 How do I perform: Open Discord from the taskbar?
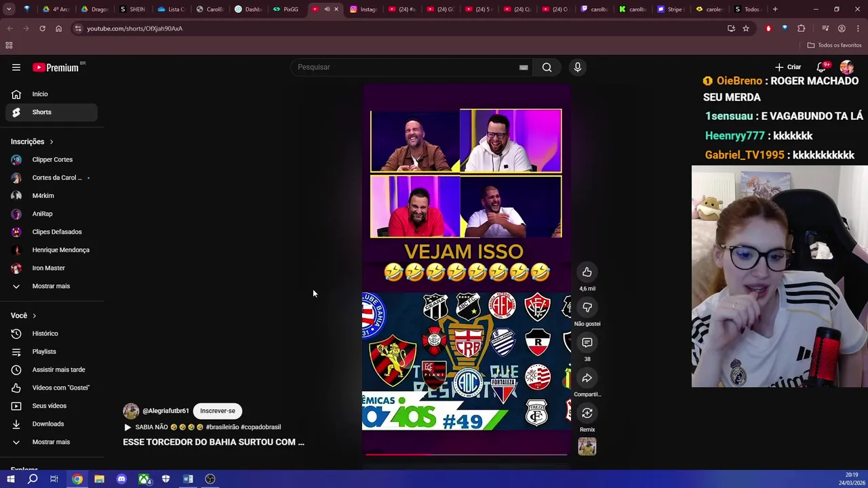(121, 479)
